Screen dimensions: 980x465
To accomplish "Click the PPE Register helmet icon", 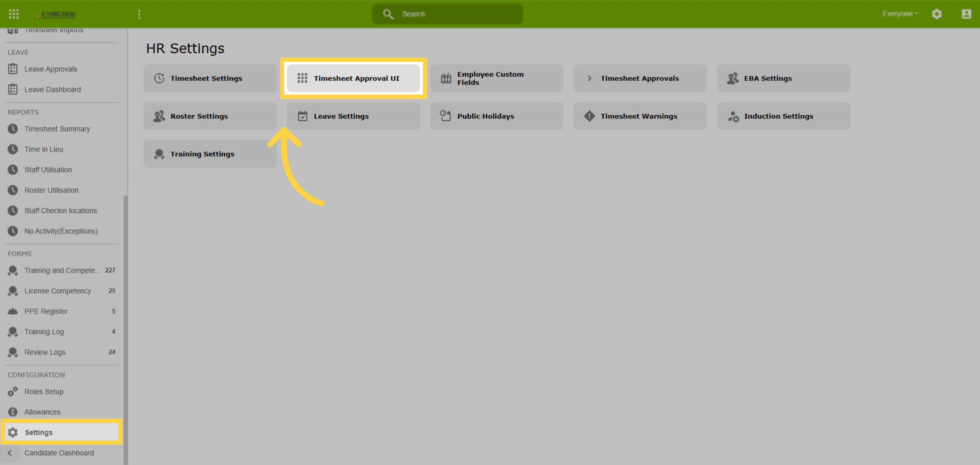I will (13, 311).
